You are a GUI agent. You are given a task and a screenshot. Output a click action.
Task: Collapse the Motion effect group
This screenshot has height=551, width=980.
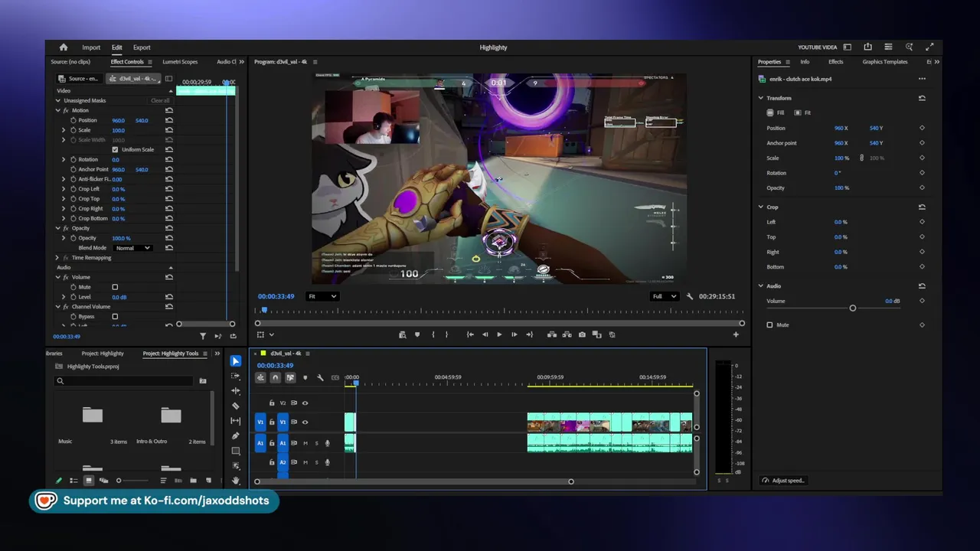coord(57,110)
